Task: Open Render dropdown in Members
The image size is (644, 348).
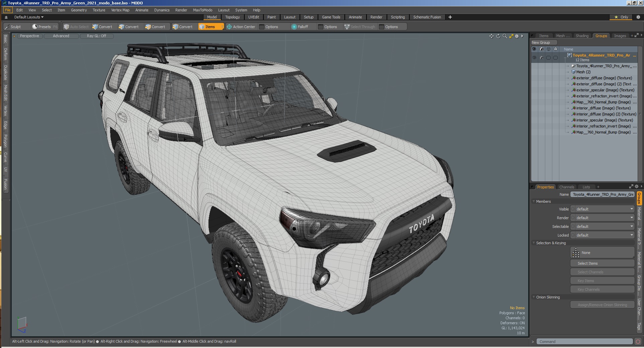Action: [x=602, y=218]
